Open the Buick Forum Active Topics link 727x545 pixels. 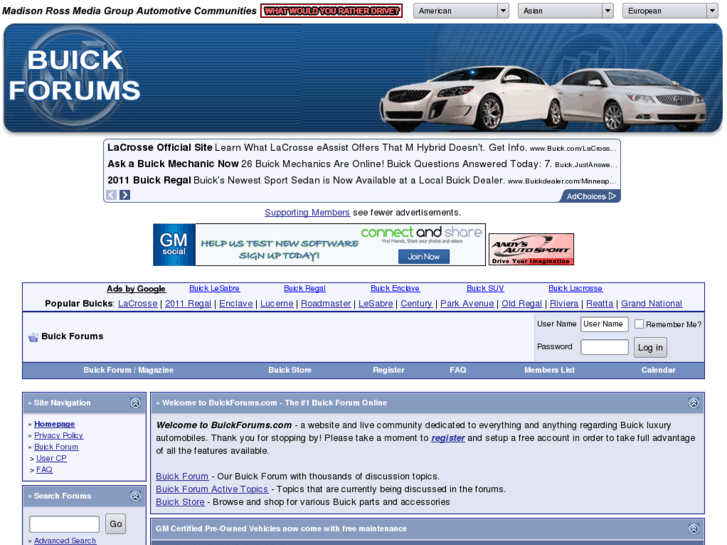(x=212, y=489)
